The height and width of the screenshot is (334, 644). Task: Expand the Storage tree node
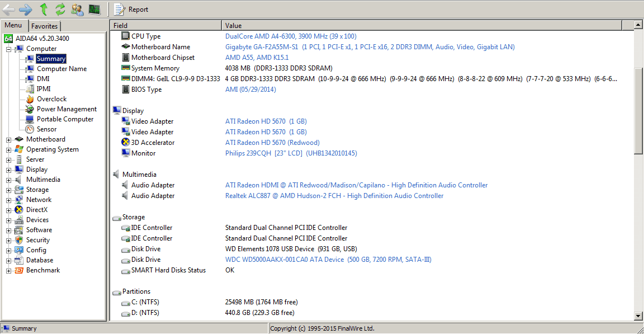click(x=8, y=190)
